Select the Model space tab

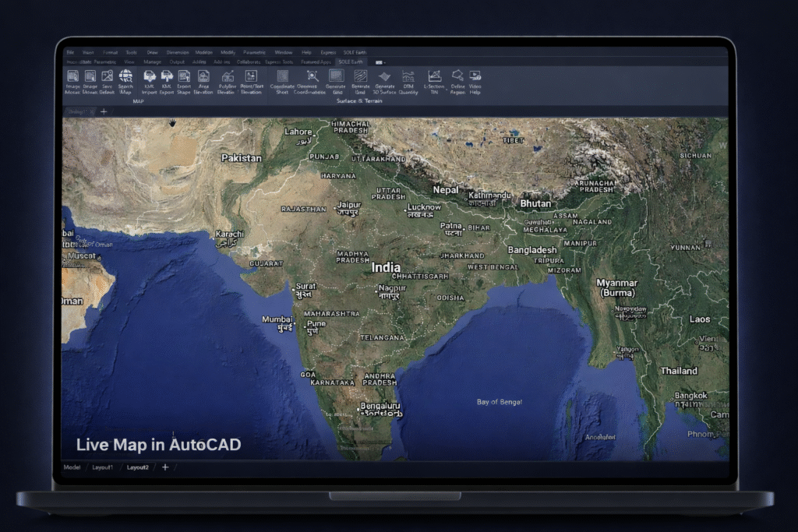click(x=72, y=467)
